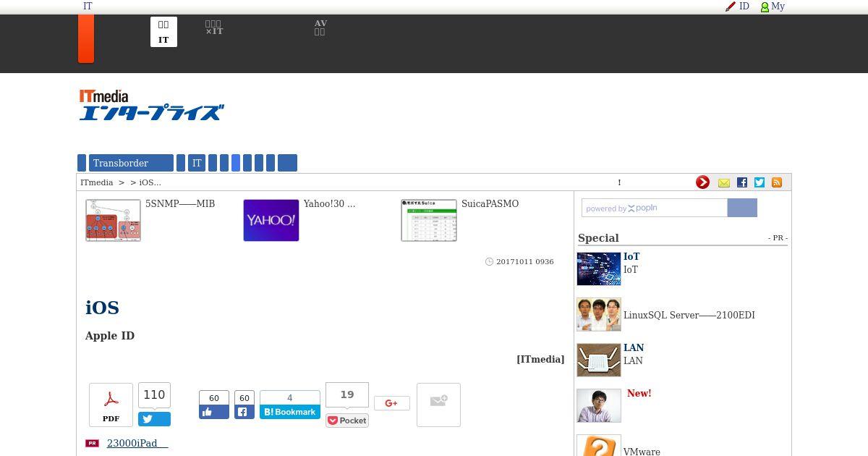Open the RSS feed icon
The width and height of the screenshot is (868, 456).
(777, 182)
